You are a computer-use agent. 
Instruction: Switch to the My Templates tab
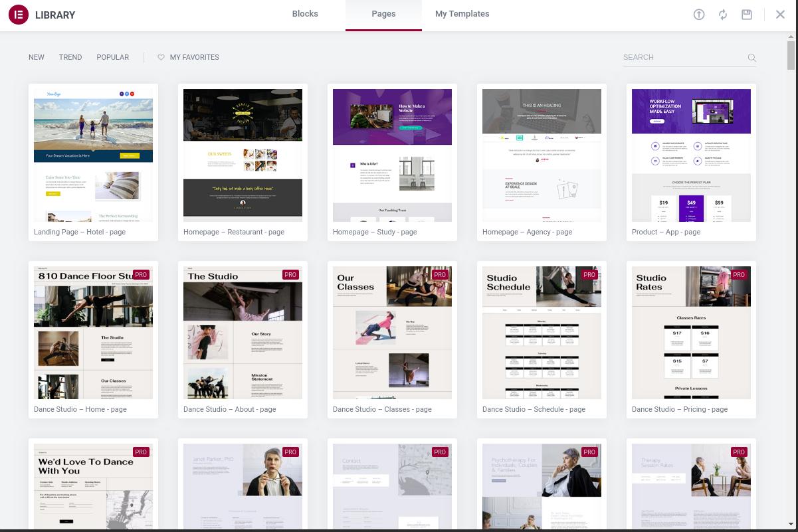click(462, 14)
